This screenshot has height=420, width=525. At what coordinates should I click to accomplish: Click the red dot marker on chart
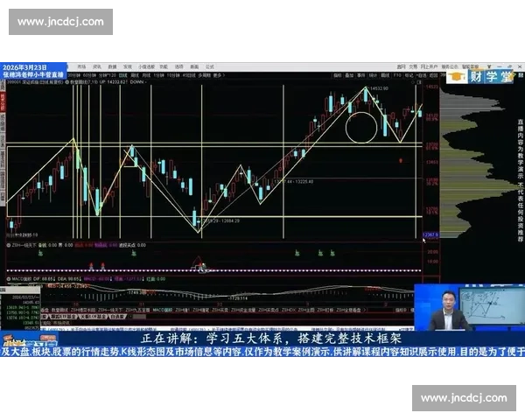[x=401, y=161]
